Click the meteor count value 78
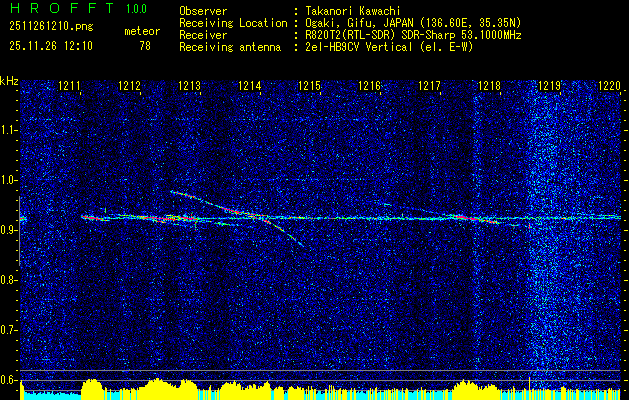 (145, 45)
